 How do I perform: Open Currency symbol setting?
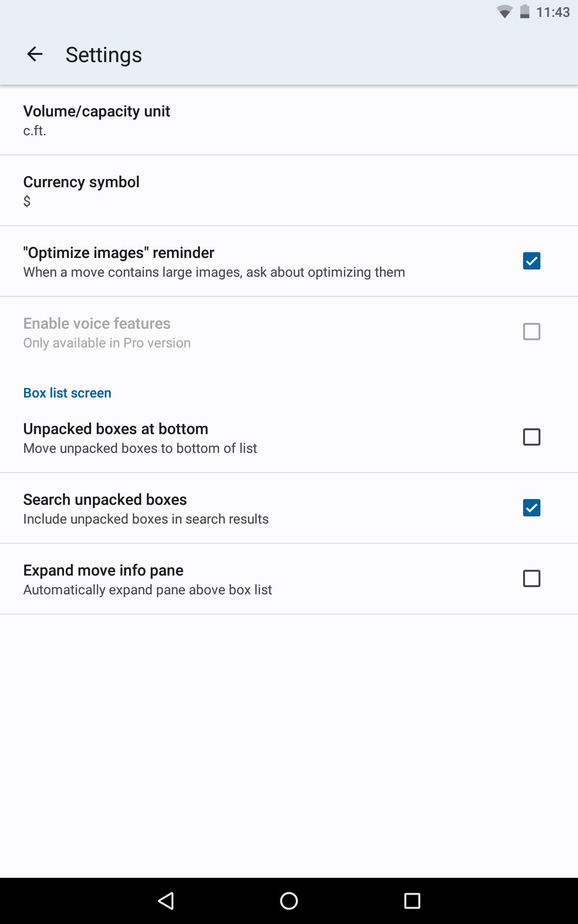[289, 191]
